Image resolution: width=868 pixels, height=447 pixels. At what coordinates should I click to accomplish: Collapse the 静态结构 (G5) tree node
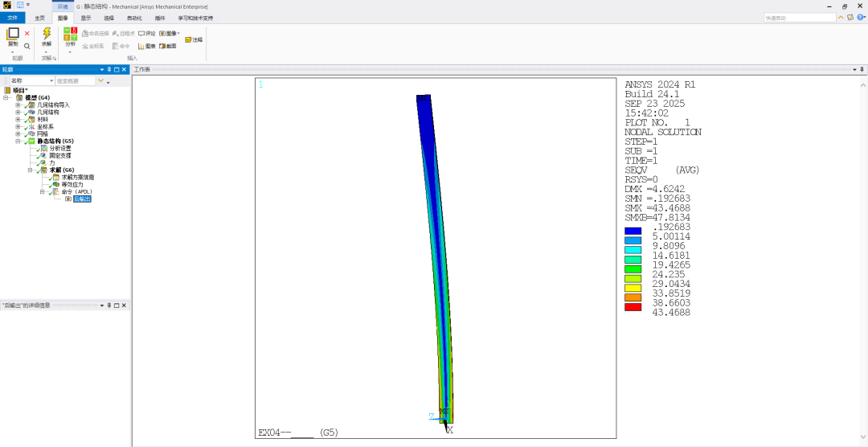(x=18, y=141)
